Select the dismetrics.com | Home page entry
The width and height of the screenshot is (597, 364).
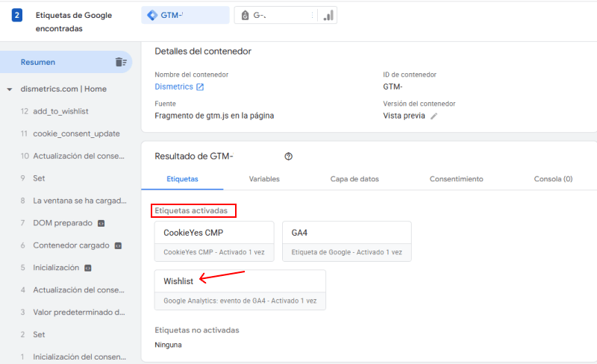(x=63, y=89)
